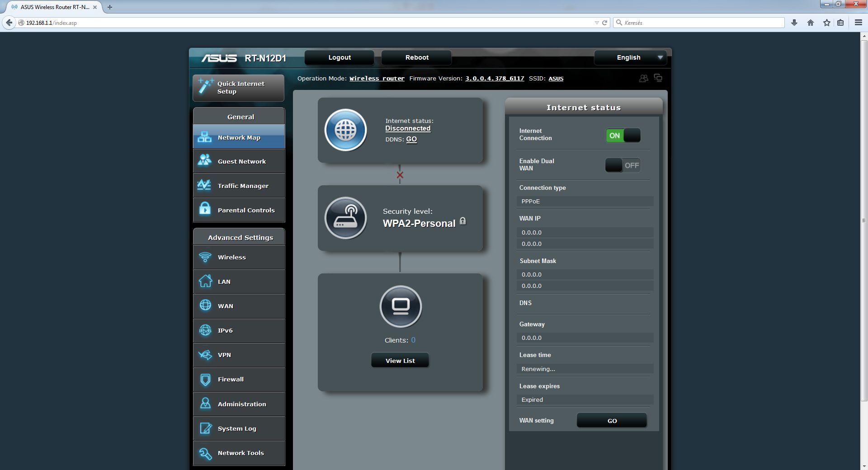Click the Traffic Manager graph icon
Viewport: 868px width, 470px height.
coord(204,185)
